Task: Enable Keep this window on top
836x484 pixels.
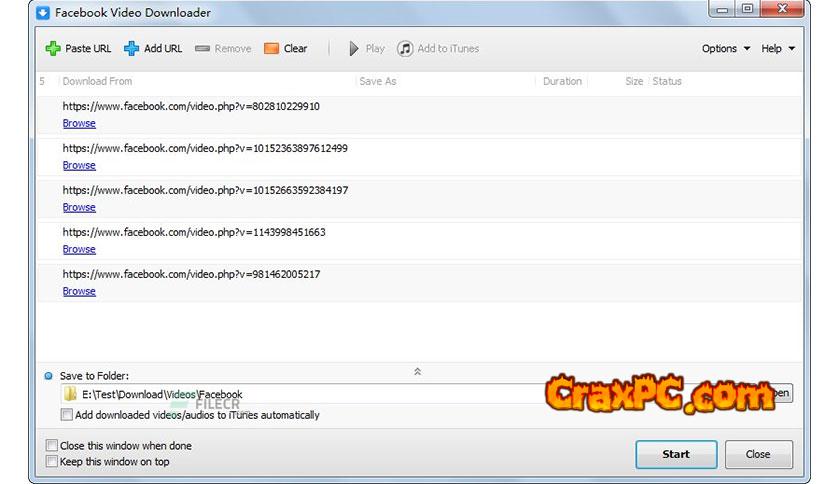Action: click(x=52, y=461)
